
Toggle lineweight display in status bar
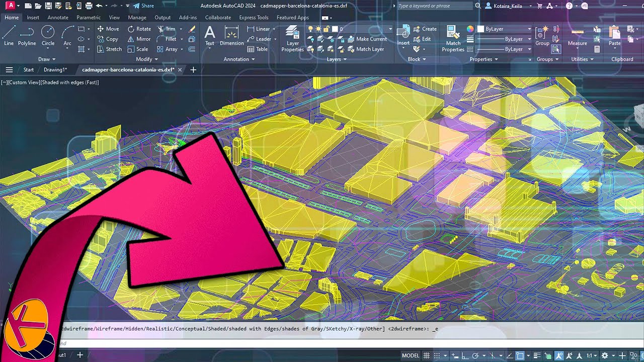coord(537,355)
